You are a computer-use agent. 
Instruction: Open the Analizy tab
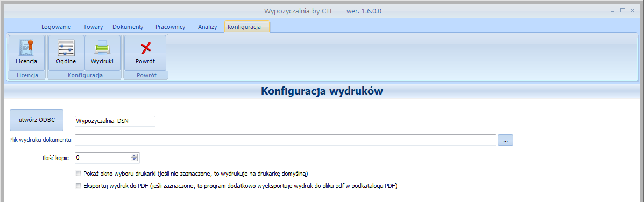point(207,27)
